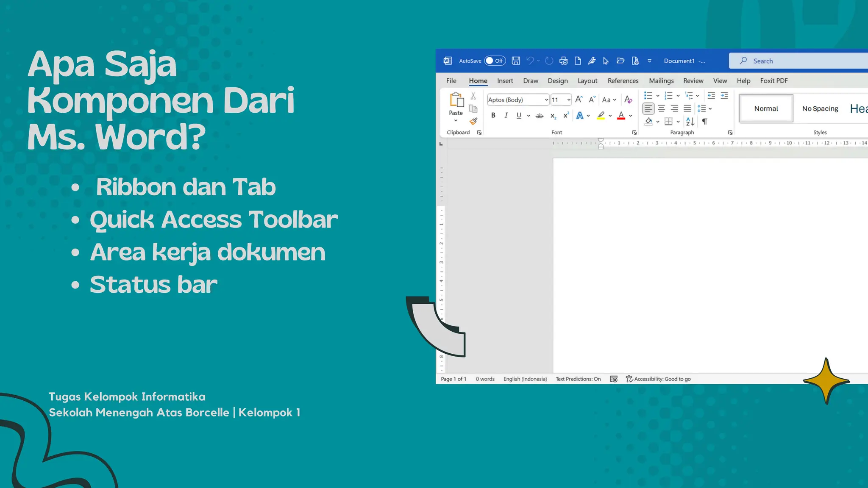
Task: Apply paragraph Shading paint bucket
Action: [x=648, y=122]
